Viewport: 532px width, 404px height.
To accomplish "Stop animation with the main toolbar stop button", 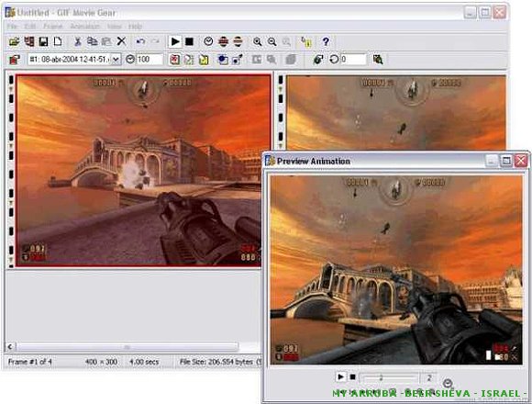I will click(x=189, y=41).
